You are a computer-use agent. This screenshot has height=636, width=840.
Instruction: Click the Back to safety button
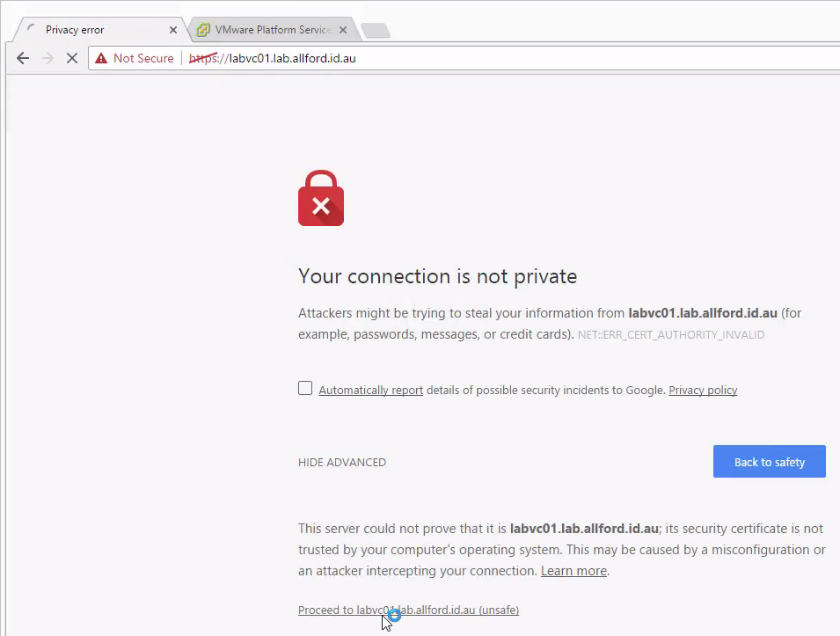pos(770,461)
